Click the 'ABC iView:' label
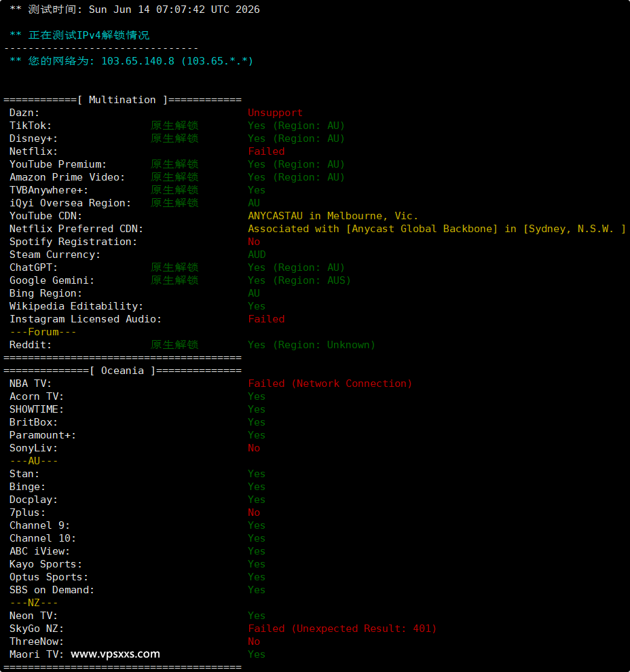Image resolution: width=630 pixels, height=672 pixels. [39, 551]
